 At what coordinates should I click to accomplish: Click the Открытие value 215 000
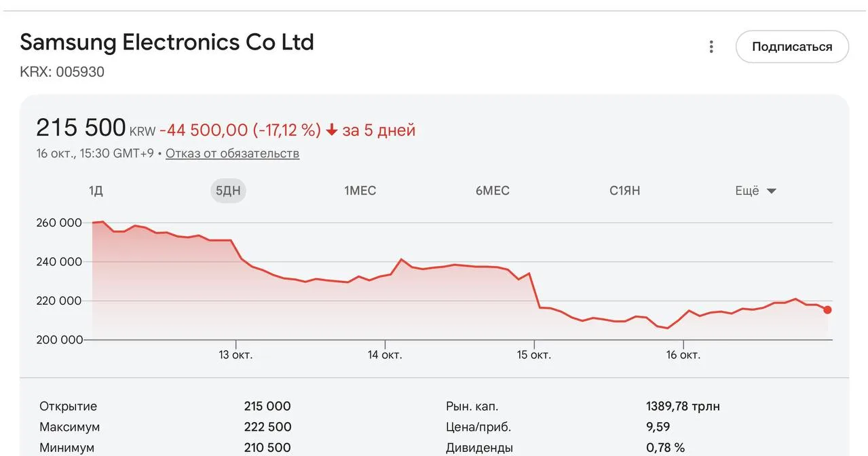pyautogui.click(x=267, y=406)
